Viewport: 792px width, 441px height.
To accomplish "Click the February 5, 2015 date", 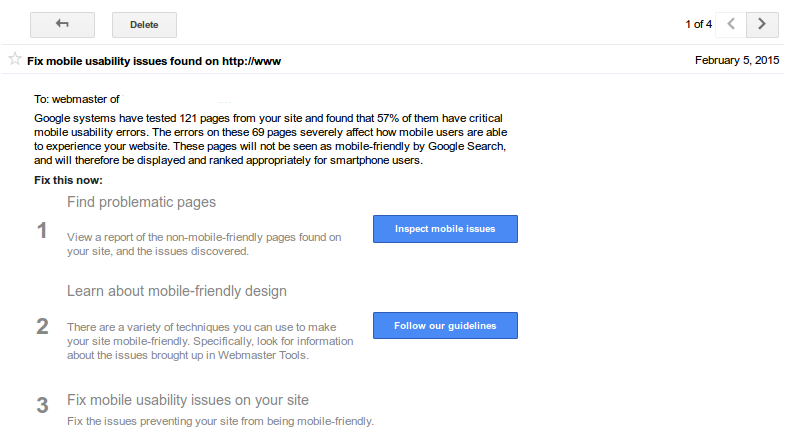I will click(x=737, y=60).
